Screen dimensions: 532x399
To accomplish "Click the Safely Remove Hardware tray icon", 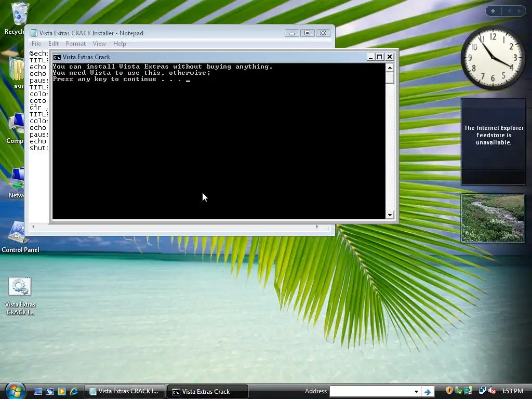I will 459,391.
